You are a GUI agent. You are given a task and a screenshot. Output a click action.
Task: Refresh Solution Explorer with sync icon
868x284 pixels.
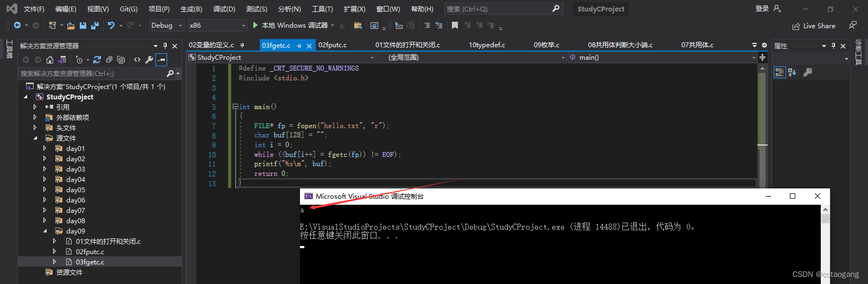tap(97, 60)
